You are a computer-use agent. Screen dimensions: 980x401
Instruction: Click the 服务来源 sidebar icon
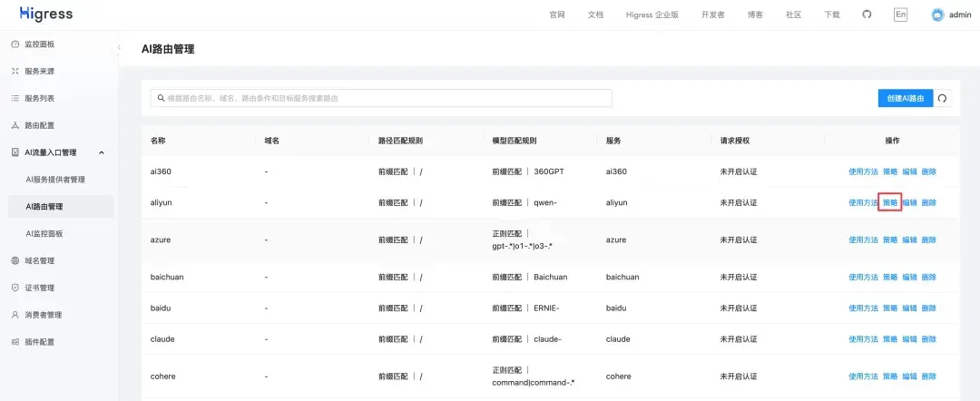15,71
